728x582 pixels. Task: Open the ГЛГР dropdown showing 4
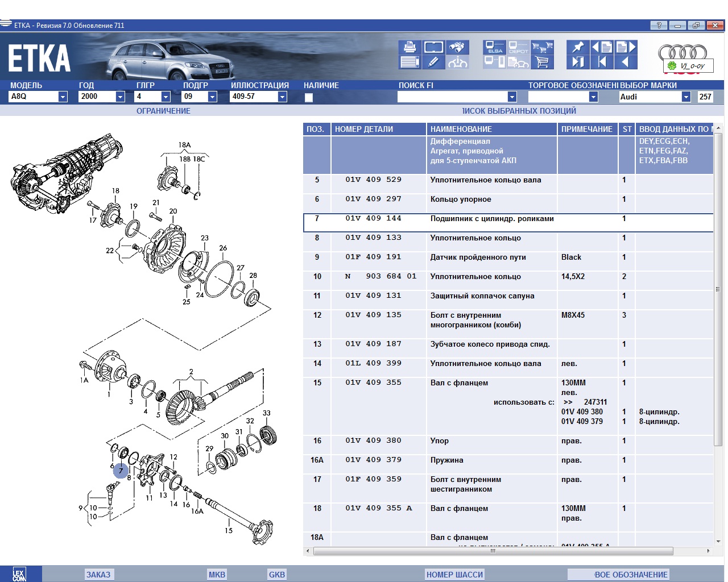point(166,97)
